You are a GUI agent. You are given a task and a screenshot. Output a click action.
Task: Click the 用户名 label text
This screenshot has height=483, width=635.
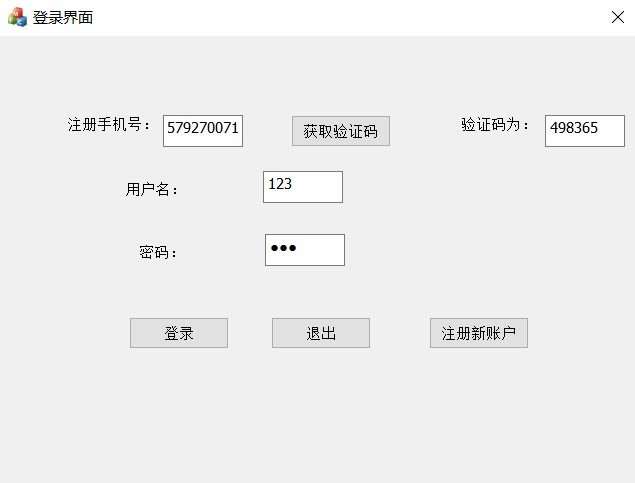(x=152, y=189)
